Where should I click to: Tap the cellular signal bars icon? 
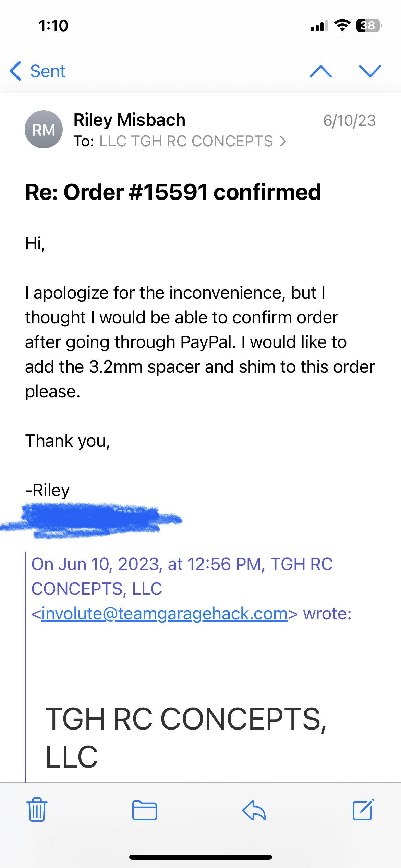tap(319, 26)
